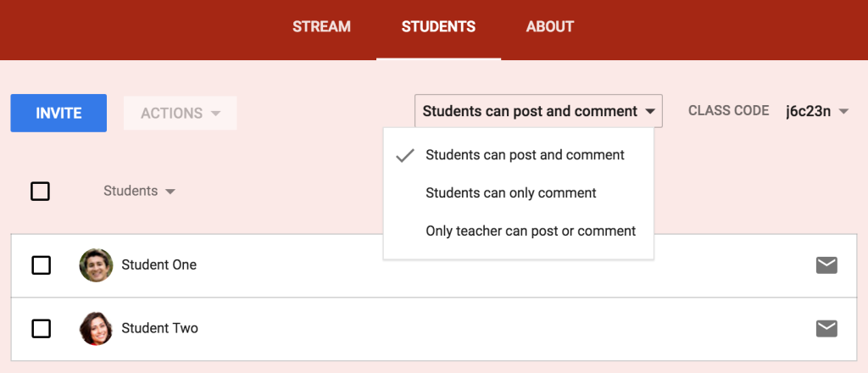
Task: Email Student Two via envelope icon
Action: pyautogui.click(x=826, y=329)
